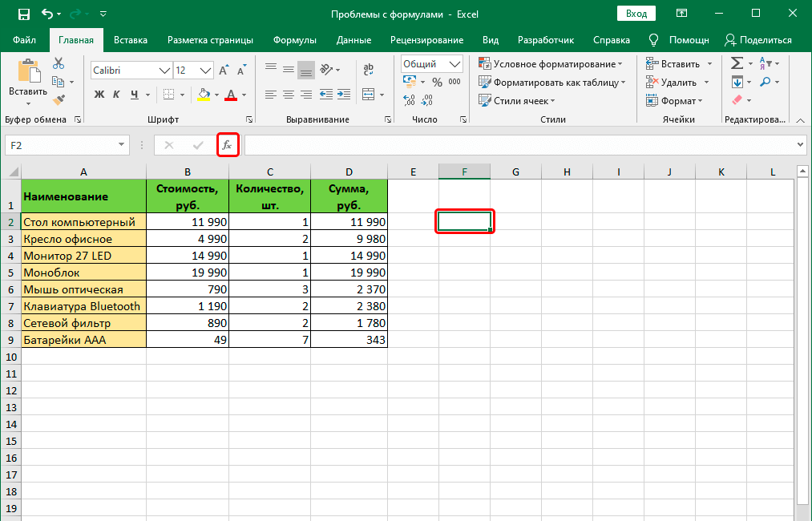The image size is (812, 521).
Task: Click the Increase Indent icon
Action: pos(344,95)
